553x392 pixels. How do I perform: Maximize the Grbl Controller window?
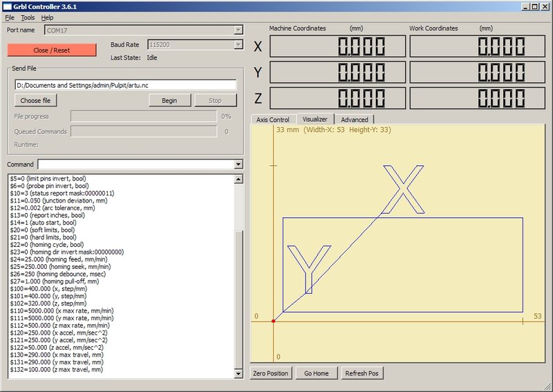[x=534, y=6]
